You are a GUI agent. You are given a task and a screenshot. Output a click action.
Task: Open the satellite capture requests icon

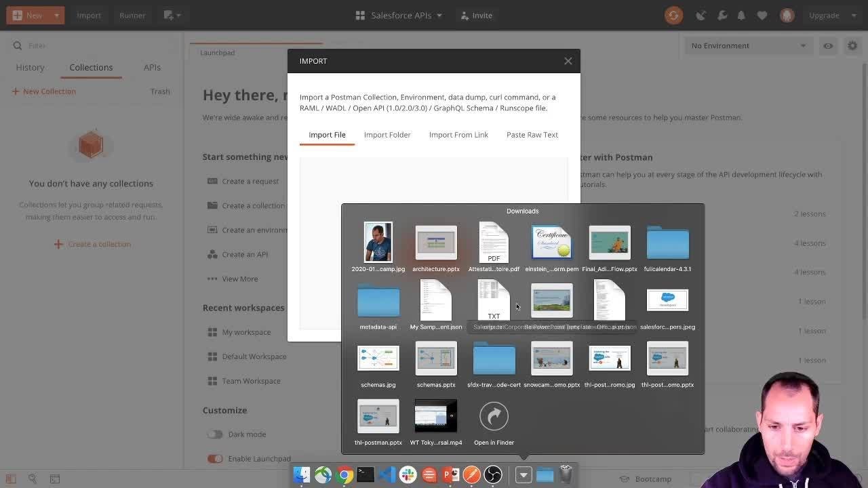tap(701, 15)
